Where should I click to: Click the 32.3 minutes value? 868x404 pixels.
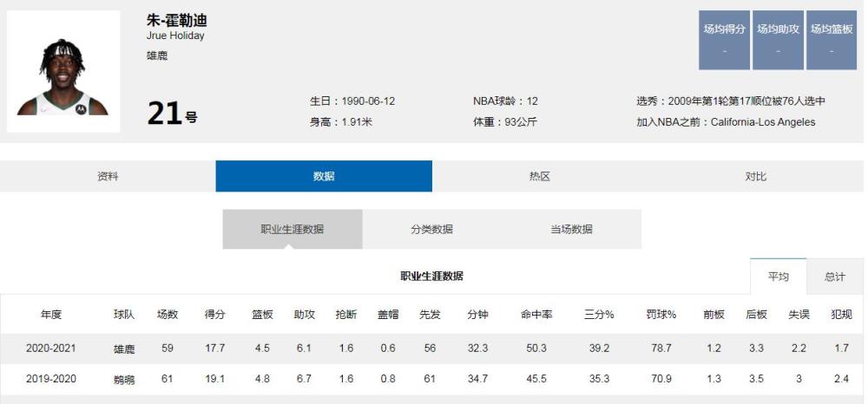pyautogui.click(x=477, y=349)
